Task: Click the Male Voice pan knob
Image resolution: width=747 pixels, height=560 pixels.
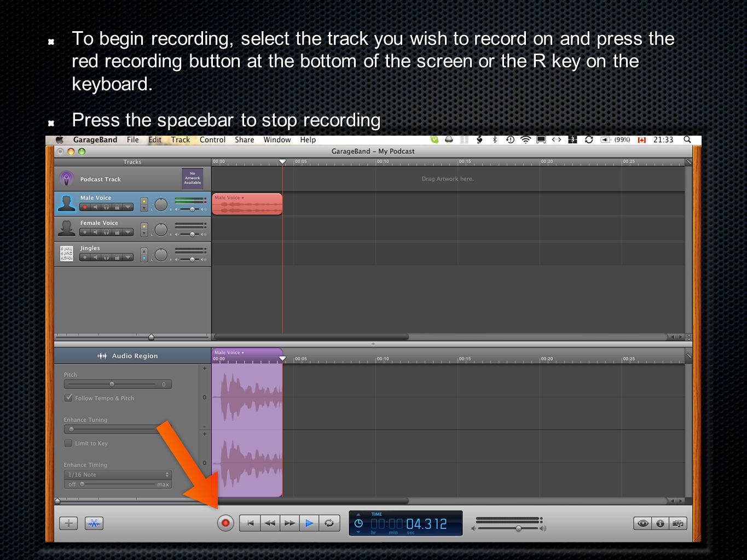Action: [161, 205]
